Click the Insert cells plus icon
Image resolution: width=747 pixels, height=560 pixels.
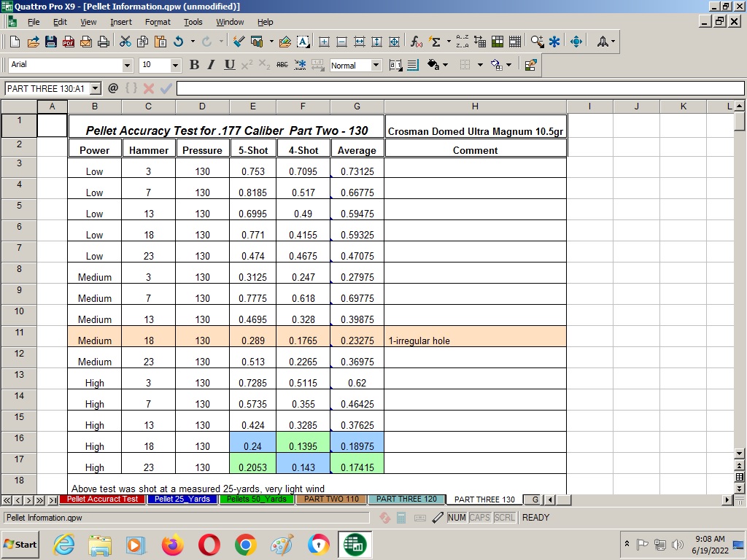point(324,42)
